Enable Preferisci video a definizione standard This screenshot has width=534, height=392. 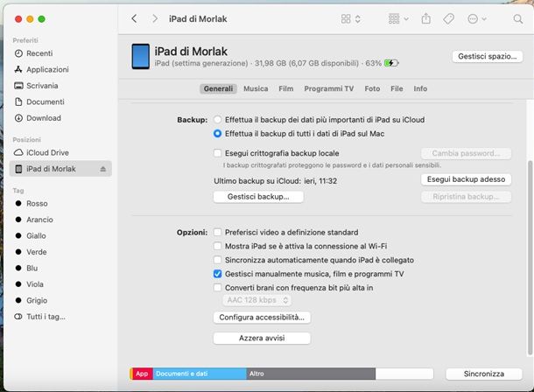tap(217, 233)
